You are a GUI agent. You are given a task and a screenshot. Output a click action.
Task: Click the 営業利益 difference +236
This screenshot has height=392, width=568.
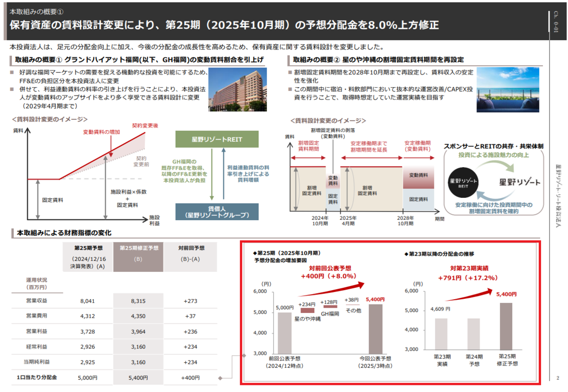click(190, 331)
